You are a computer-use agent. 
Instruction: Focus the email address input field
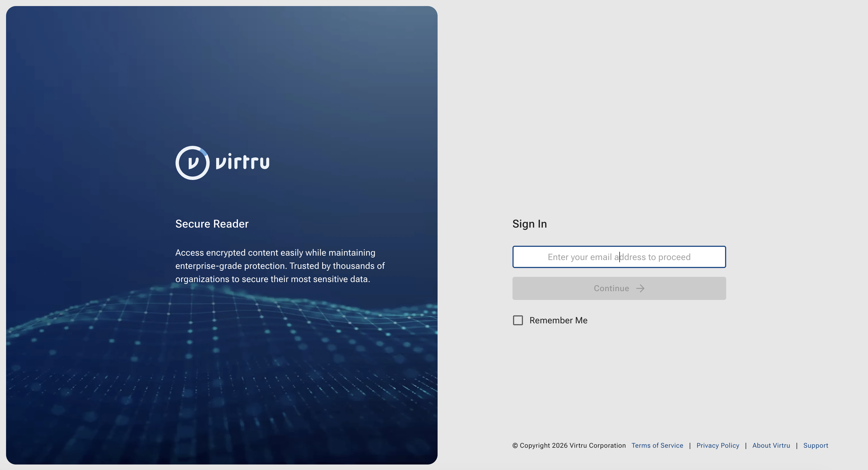[619, 257]
